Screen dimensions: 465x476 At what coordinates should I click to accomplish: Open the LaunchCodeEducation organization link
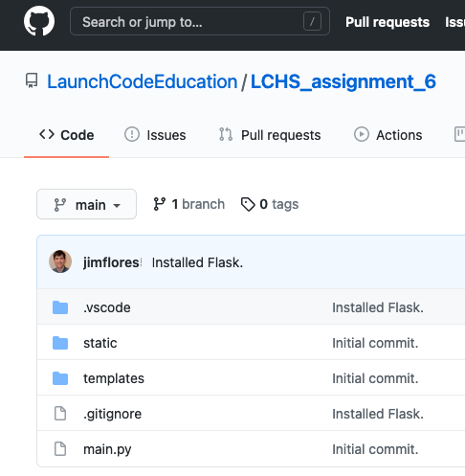(x=143, y=81)
